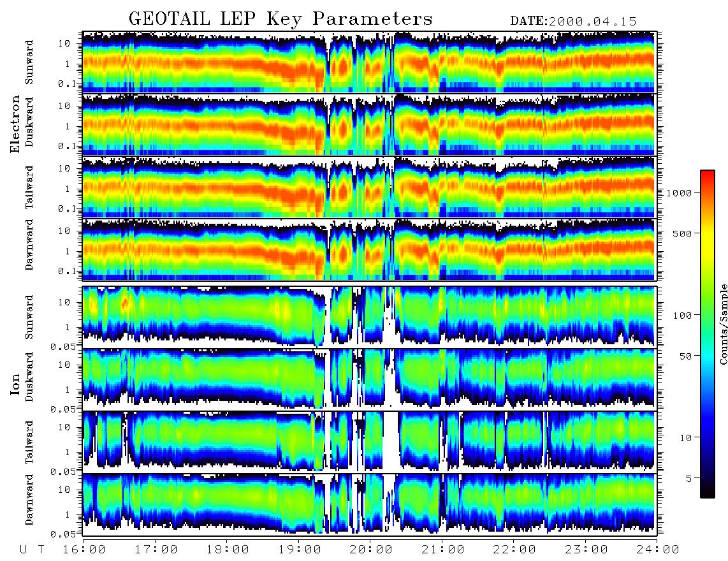
Task: Select the Electron Dawnward axis label
Action: point(29,245)
